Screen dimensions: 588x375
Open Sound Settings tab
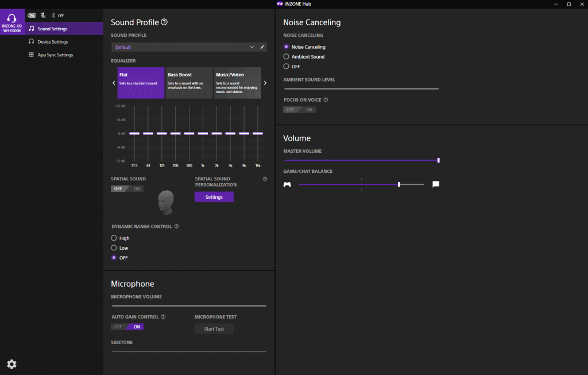(x=64, y=29)
